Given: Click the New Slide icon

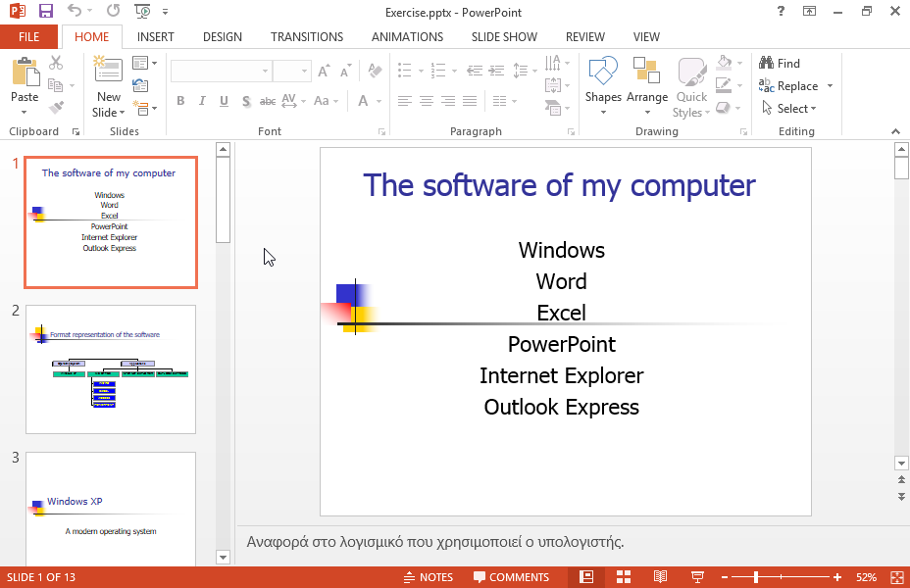Looking at the screenshot, I should point(109,71).
